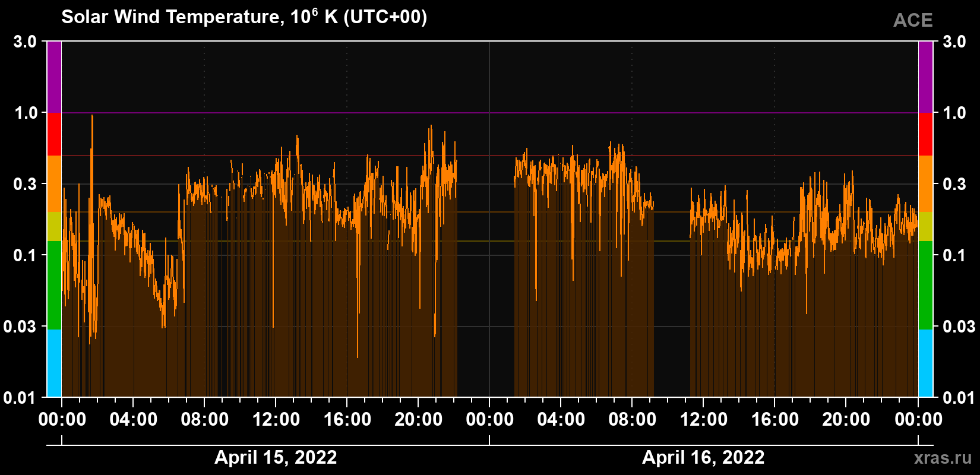The height and width of the screenshot is (475, 980).
Task: Pick the 16:00 time label for April 16
Action: 775,420
